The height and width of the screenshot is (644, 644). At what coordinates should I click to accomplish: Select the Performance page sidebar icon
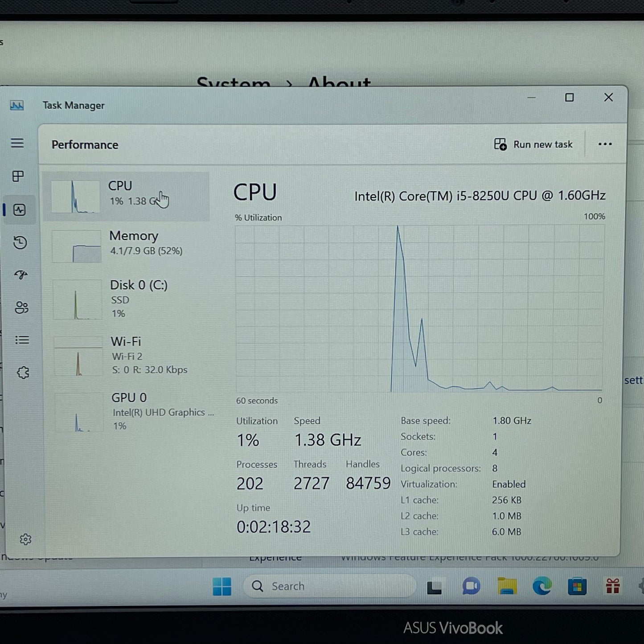[20, 210]
